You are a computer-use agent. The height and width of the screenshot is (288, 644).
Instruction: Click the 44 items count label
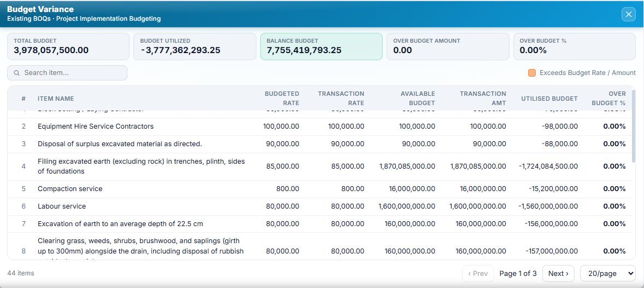pos(21,274)
